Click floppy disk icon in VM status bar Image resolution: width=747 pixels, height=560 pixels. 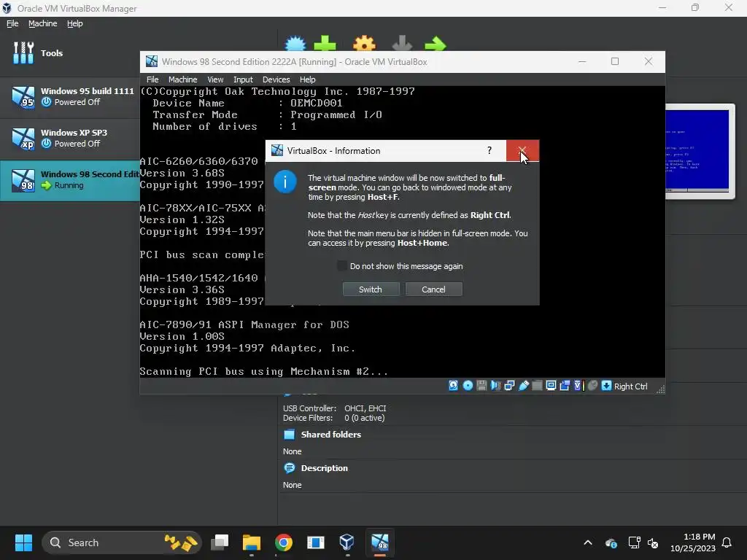(x=481, y=386)
